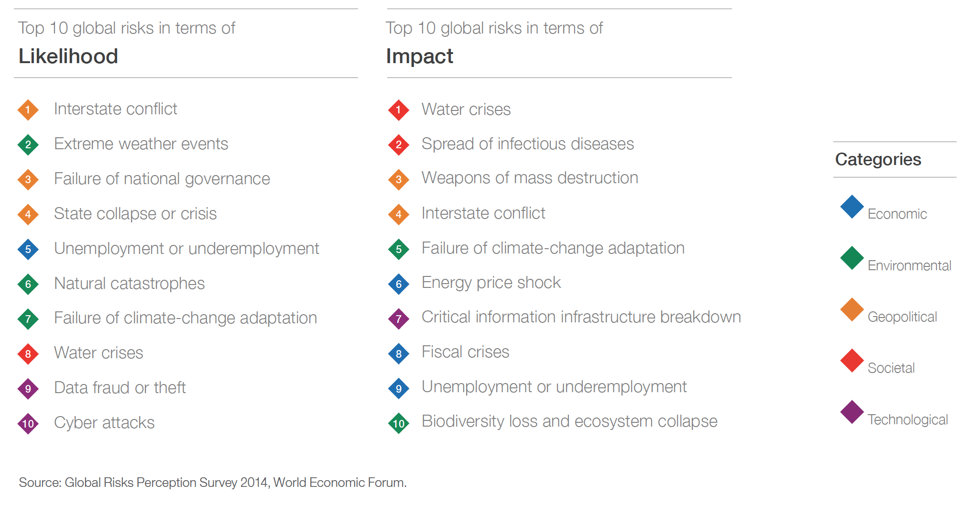This screenshot has width=980, height=506.
Task: Click the green Environmental category diamond
Action: 852,258
